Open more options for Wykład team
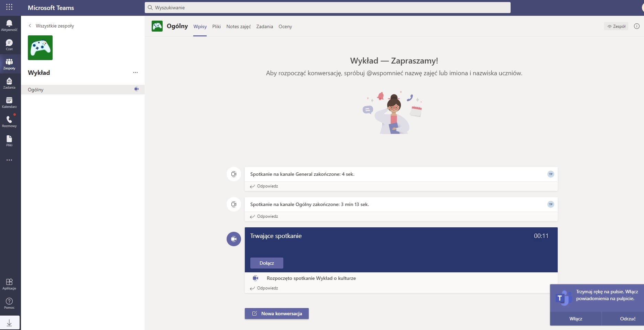Viewport: 644px width, 330px height. [x=135, y=72]
